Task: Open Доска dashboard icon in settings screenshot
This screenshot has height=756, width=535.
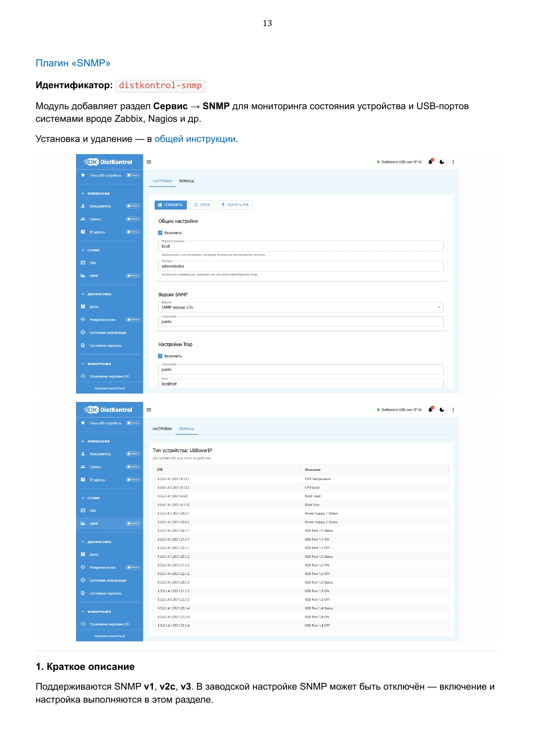Action: pyautogui.click(x=83, y=307)
